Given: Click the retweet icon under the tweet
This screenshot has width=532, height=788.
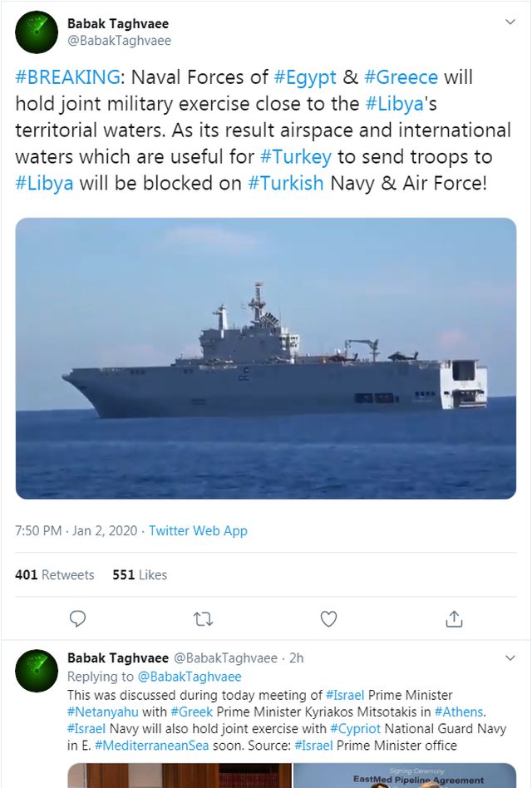Looking at the screenshot, I should [x=203, y=618].
